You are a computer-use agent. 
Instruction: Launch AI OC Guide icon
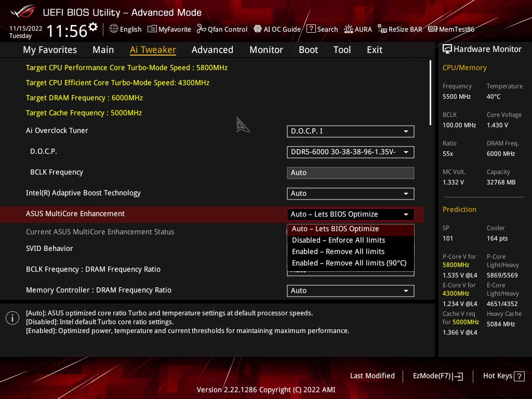(258, 29)
